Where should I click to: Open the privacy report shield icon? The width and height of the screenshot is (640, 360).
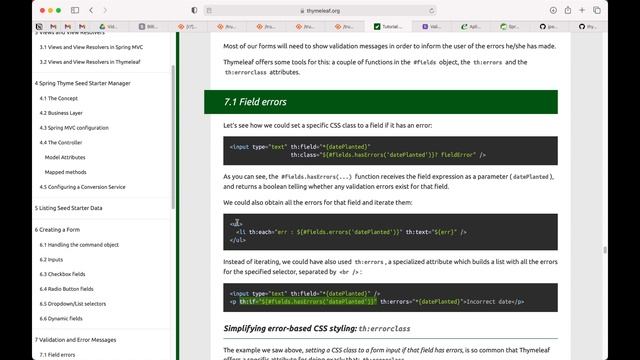194,10
